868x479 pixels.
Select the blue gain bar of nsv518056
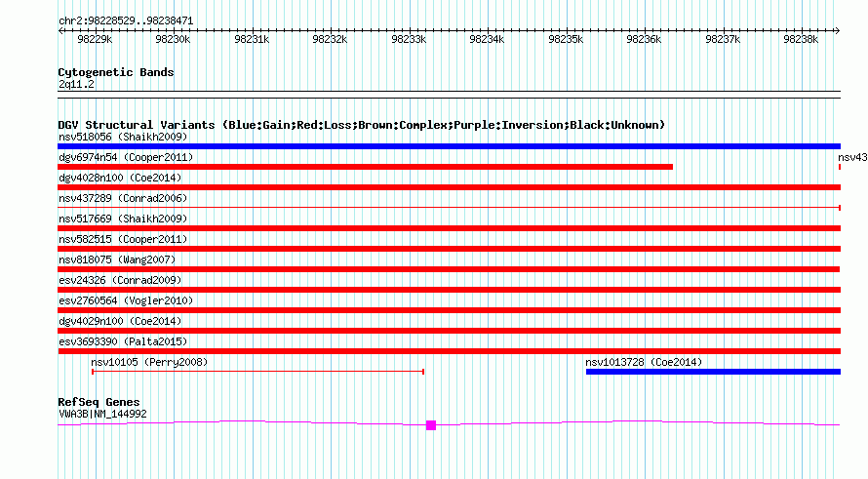point(449,146)
